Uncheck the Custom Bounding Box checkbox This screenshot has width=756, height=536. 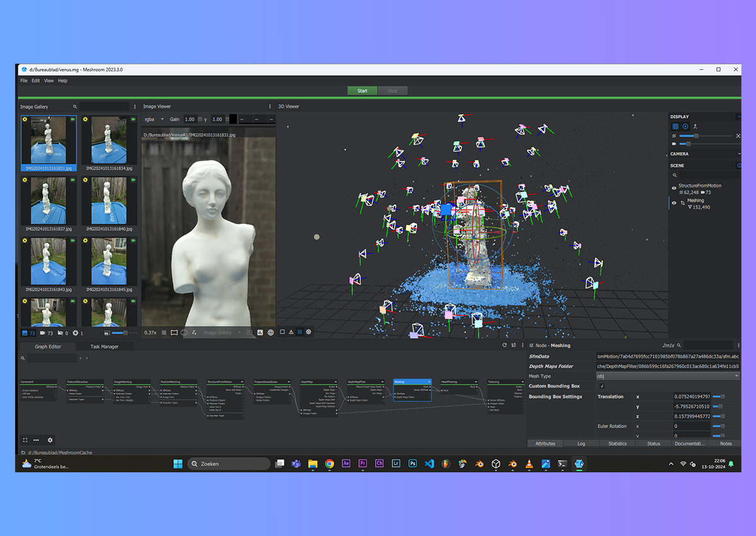coord(602,386)
